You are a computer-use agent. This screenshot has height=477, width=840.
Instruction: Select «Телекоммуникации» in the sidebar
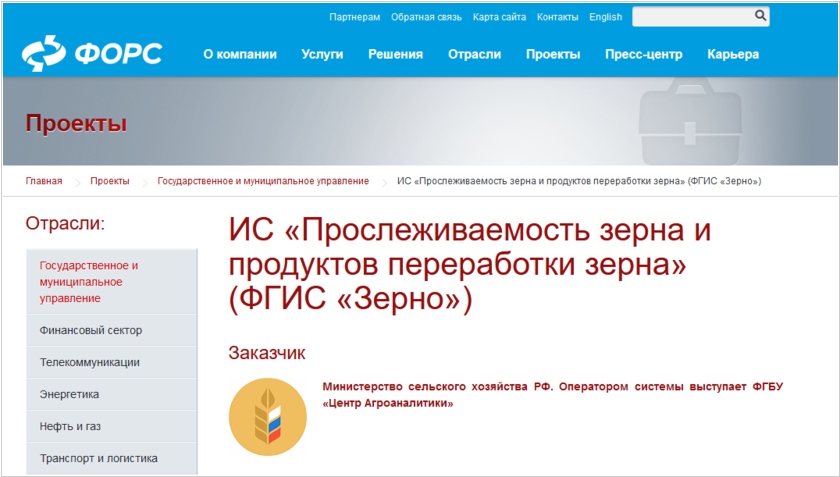(x=90, y=362)
